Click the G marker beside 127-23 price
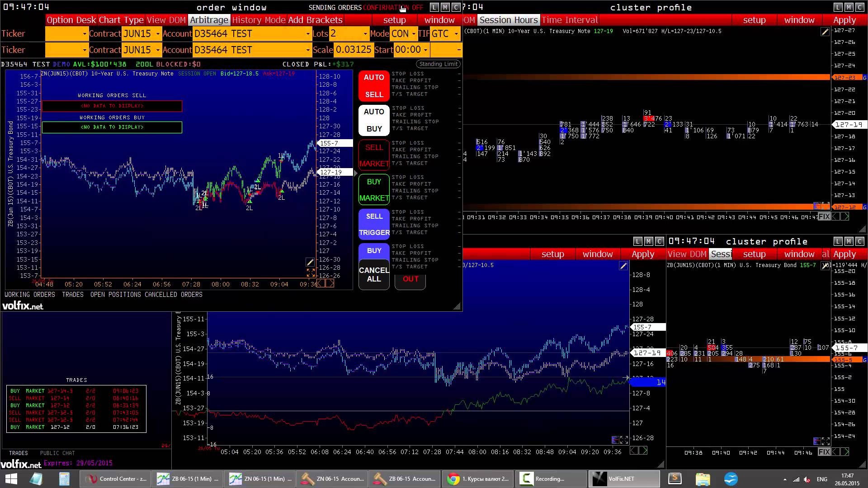Viewport: 868px width, 488px height. 865,78
